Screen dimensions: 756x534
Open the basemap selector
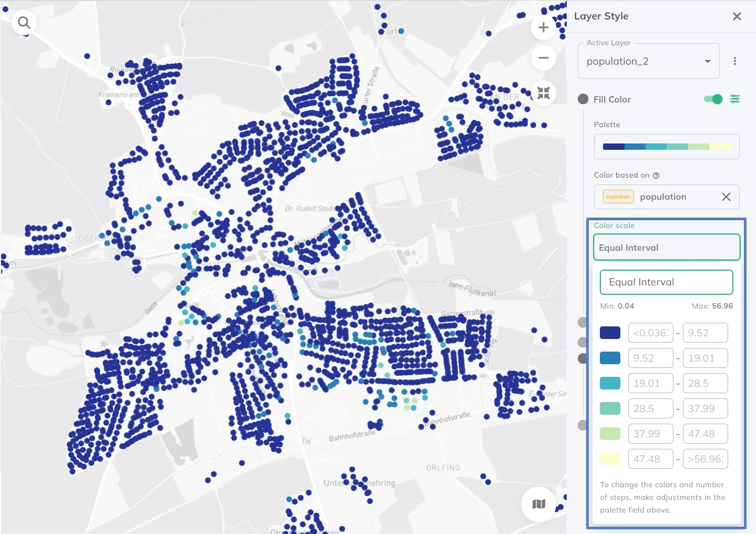click(539, 504)
